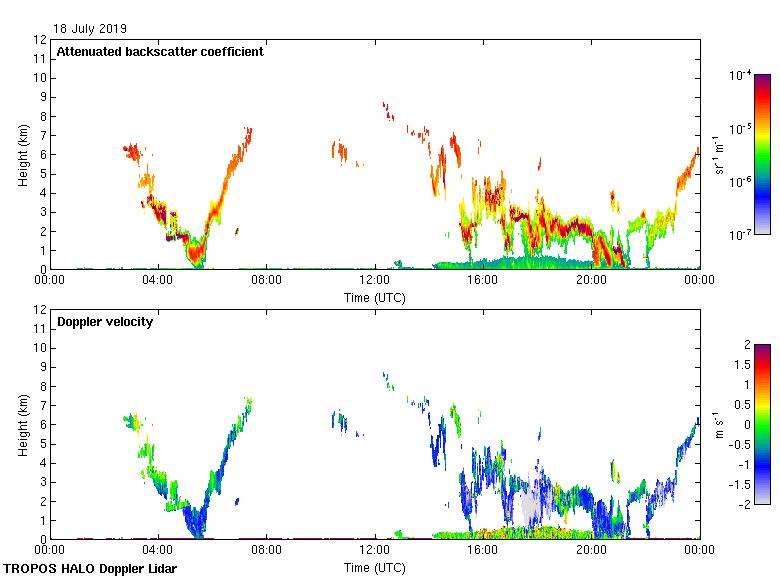This screenshot has height=580, width=780.
Task: Click the 'TROPOS HALO Doppler Lidar' caption
Action: [x=92, y=569]
